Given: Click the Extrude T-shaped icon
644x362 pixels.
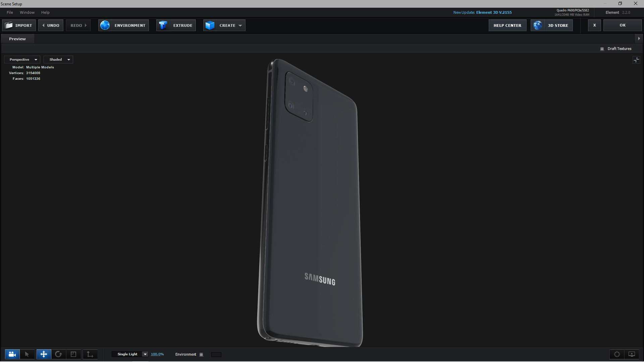Looking at the screenshot, I should (163, 25).
